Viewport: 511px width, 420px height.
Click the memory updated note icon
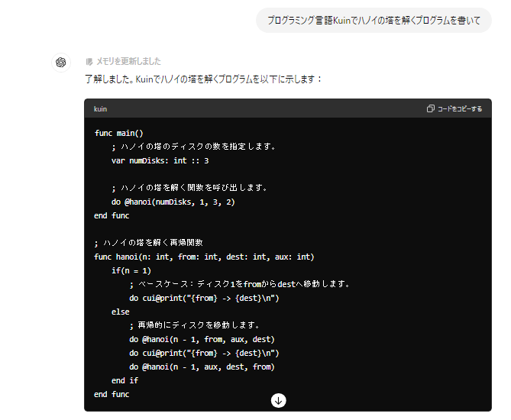coord(89,62)
